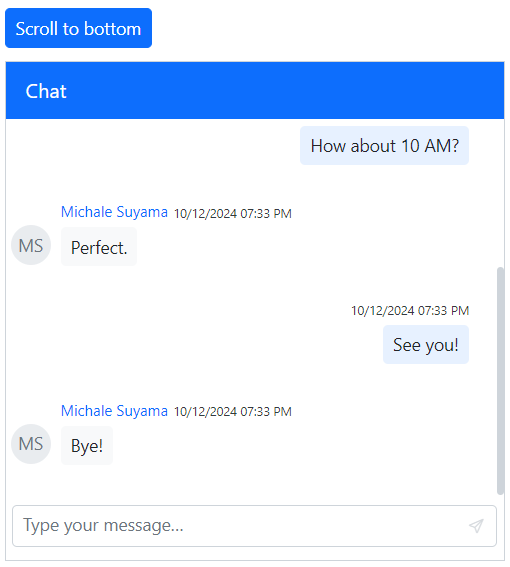Select the Bye! message bubble
The image size is (510, 567).
pyautogui.click(x=87, y=446)
